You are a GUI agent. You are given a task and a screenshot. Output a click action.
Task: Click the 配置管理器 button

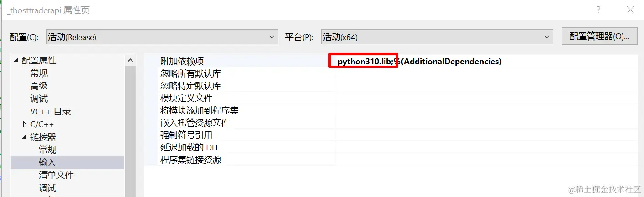point(599,36)
